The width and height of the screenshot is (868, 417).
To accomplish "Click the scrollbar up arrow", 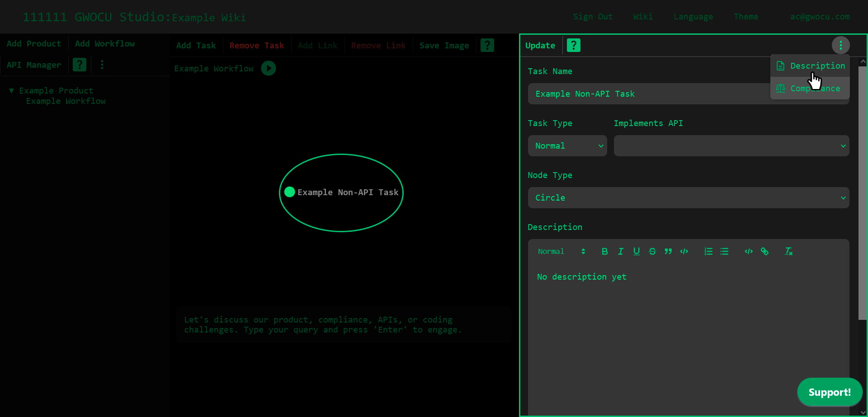I will point(863,61).
